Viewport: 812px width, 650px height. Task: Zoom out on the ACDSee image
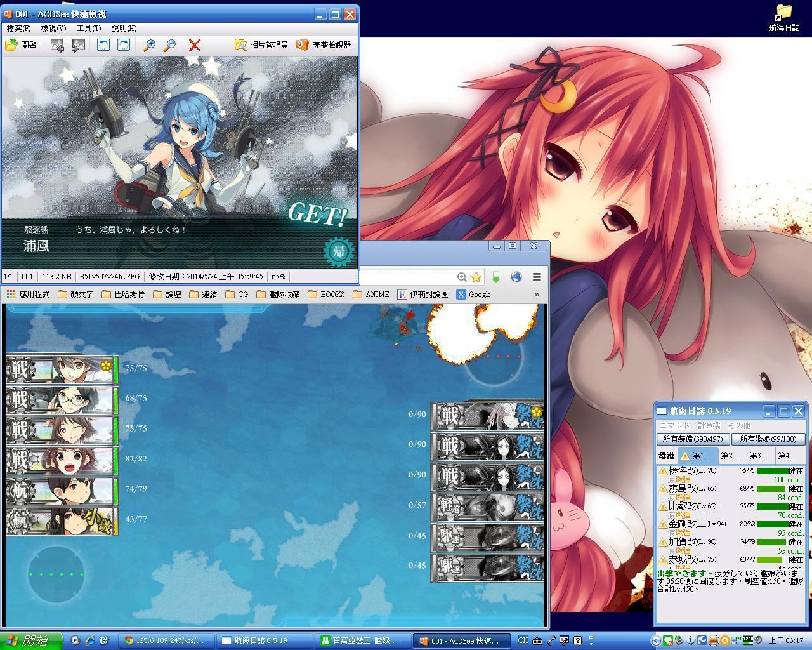click(169, 45)
